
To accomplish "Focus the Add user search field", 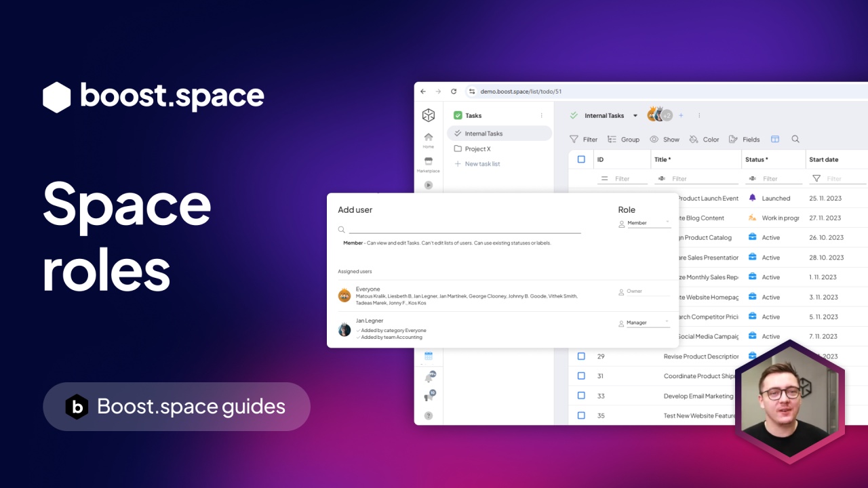I will (x=465, y=230).
